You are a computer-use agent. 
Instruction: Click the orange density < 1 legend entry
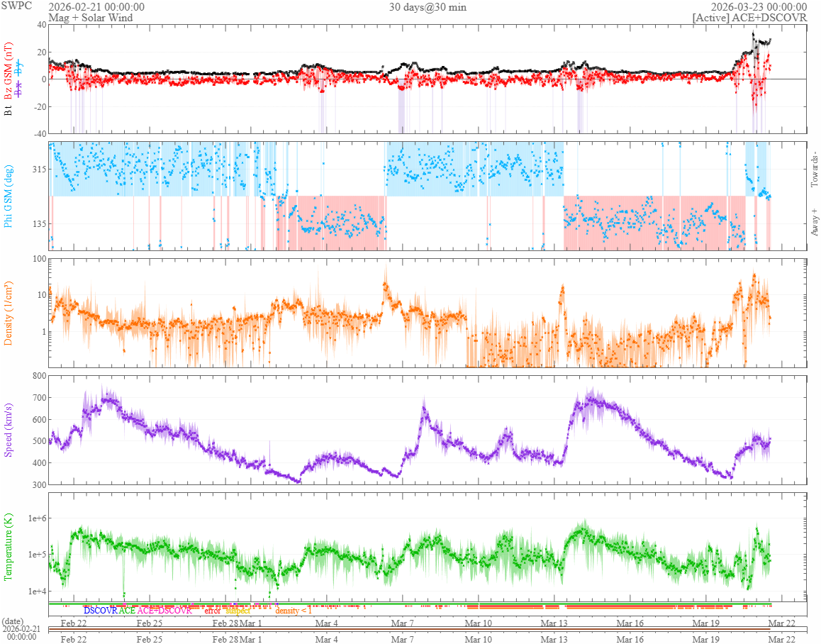click(x=293, y=611)
